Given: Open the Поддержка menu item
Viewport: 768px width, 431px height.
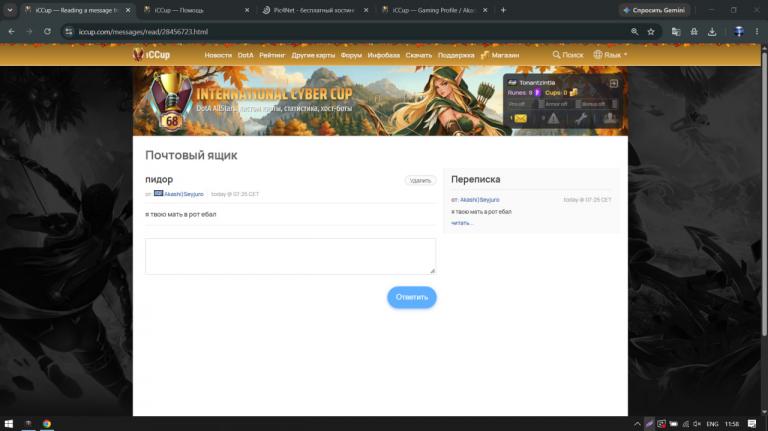Looking at the screenshot, I should [456, 55].
